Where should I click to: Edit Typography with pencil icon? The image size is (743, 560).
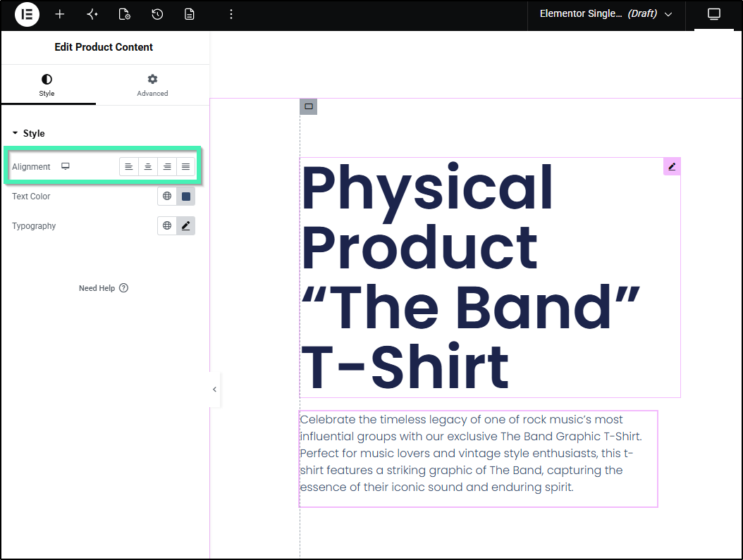point(186,226)
